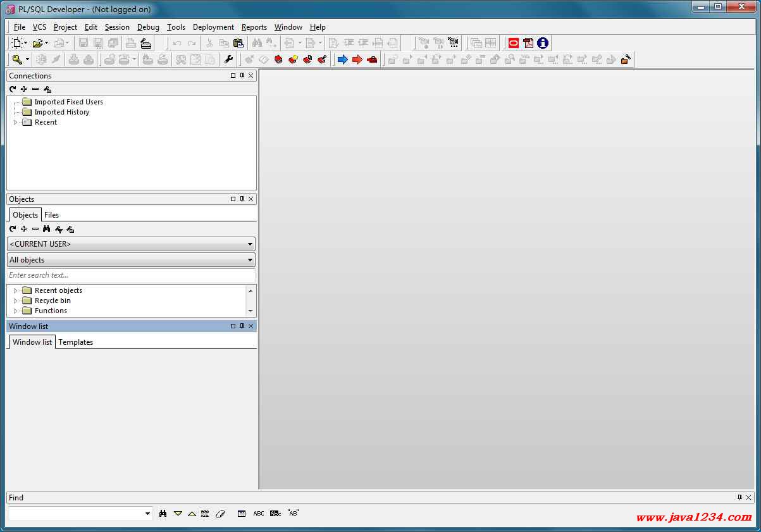Click the Paste clipboard toolbar icon

(238, 43)
